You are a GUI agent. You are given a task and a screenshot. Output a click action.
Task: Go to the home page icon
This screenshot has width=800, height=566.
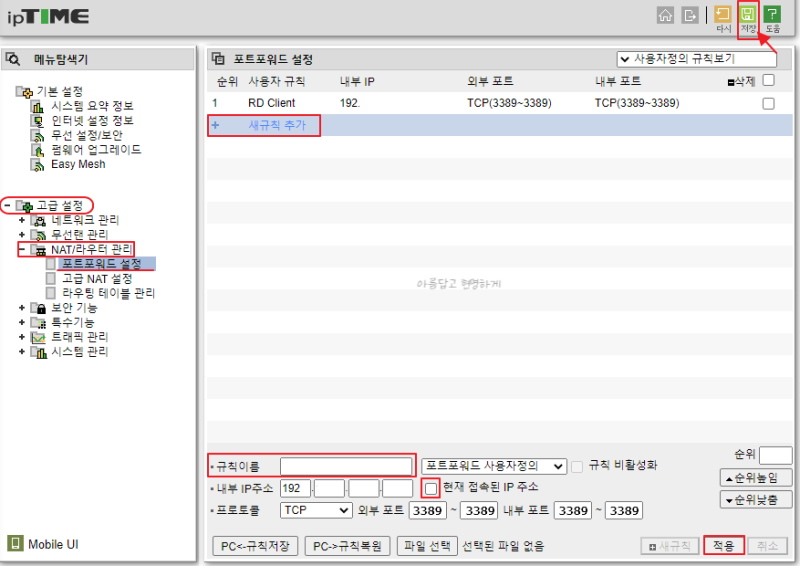pyautogui.click(x=665, y=15)
